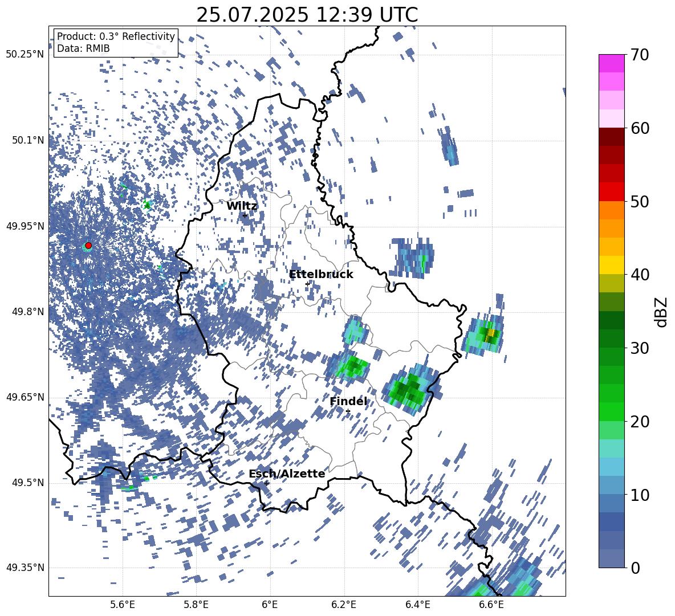Image resolution: width=675 pixels, height=616 pixels.
Task: Click the turquoise colorbar segment below 20
Action: [x=611, y=448]
